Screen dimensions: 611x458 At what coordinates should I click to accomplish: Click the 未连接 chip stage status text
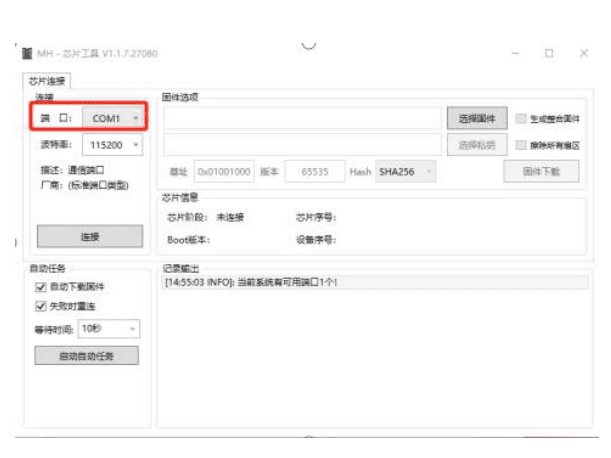point(230,217)
